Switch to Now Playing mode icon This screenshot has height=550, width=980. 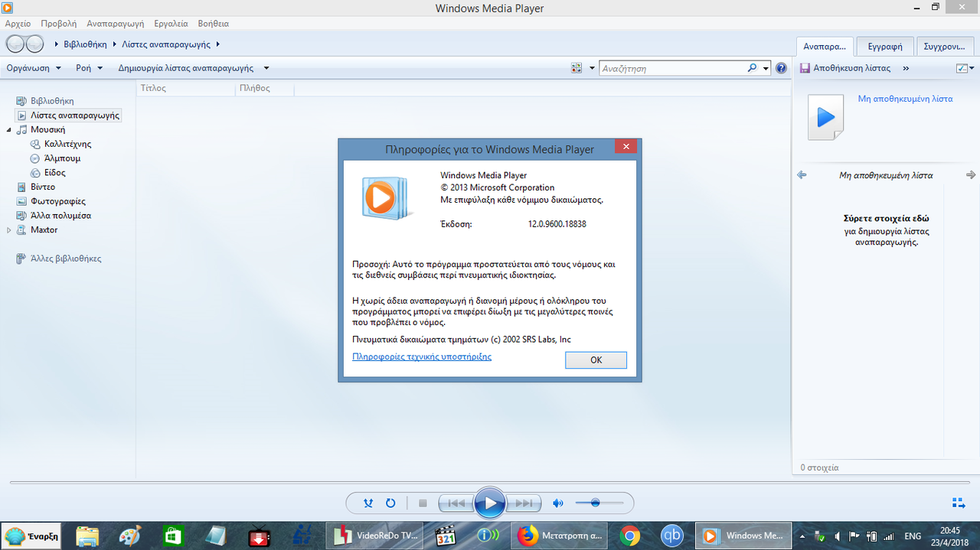click(x=958, y=503)
